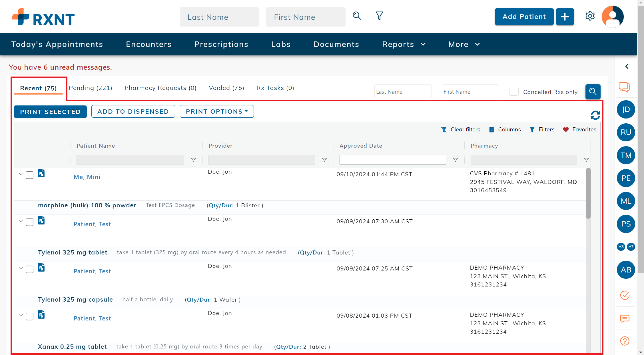644x355 pixels.
Task: Open the Print Options dropdown
Action: 217,111
